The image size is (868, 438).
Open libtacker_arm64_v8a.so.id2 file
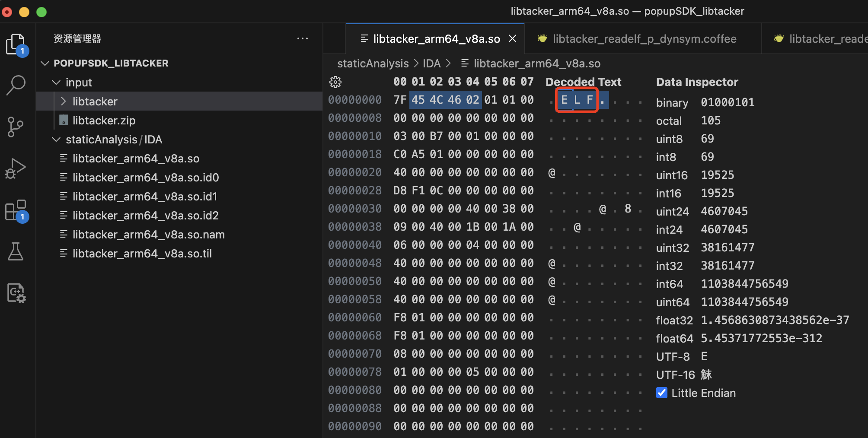179,215
